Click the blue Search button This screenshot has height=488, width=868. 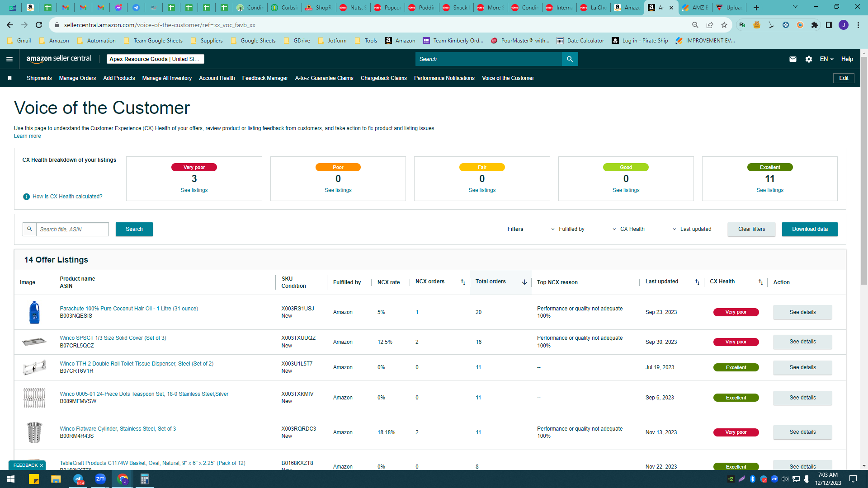[x=134, y=229]
